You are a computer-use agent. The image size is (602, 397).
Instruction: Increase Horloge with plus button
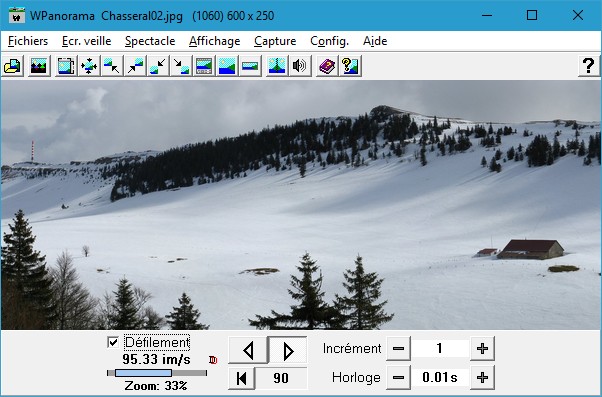[482, 377]
